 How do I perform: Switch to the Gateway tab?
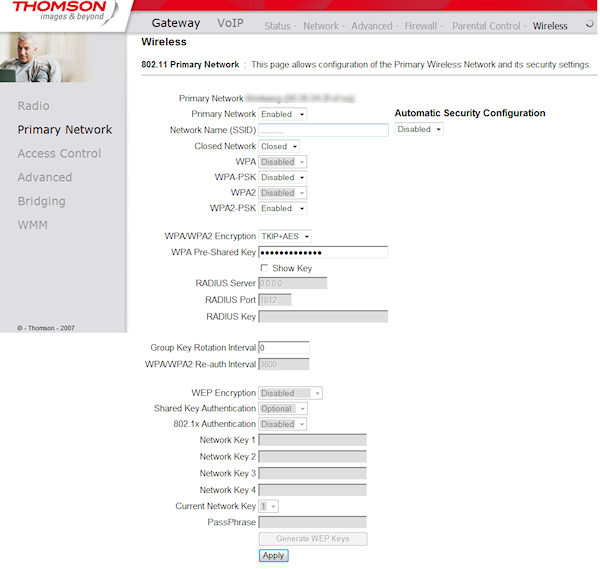click(x=176, y=23)
